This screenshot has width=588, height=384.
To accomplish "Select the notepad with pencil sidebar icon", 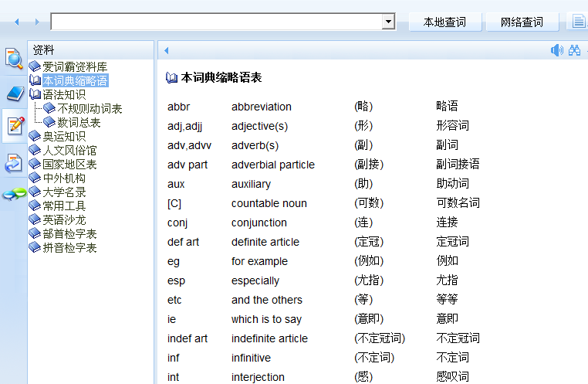I will point(14,126).
